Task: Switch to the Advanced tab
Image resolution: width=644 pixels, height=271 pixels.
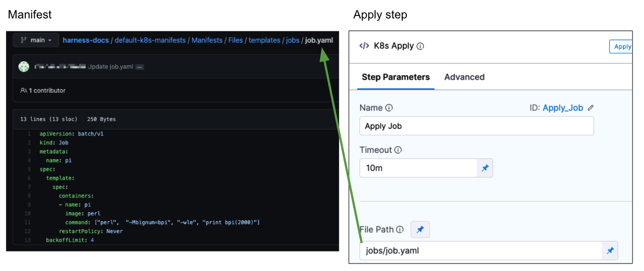Action: pos(464,77)
